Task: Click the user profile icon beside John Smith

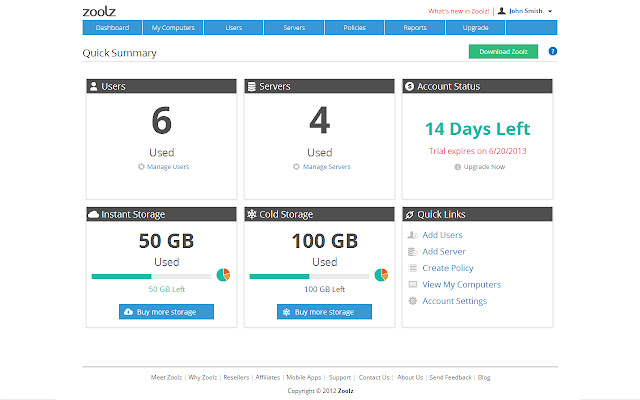Action: point(502,11)
